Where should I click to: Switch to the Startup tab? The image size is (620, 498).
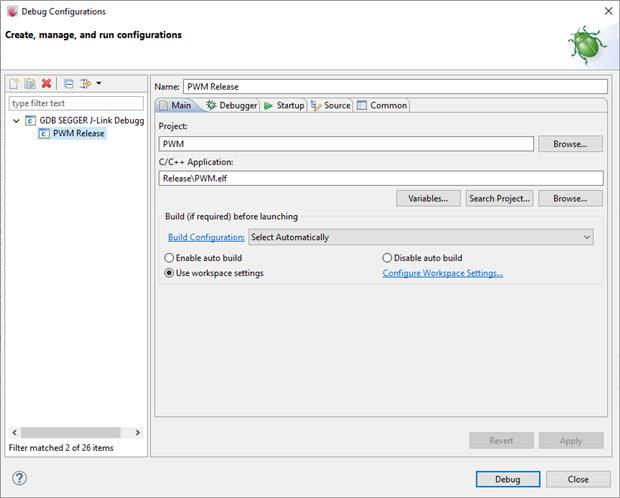pos(284,105)
